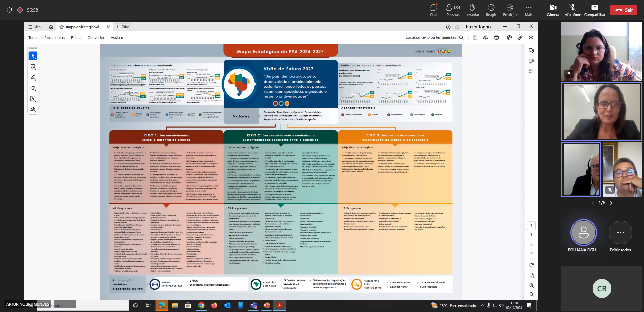Leave the meeting with Sair
The width and height of the screenshot is (644, 312).
(624, 10)
